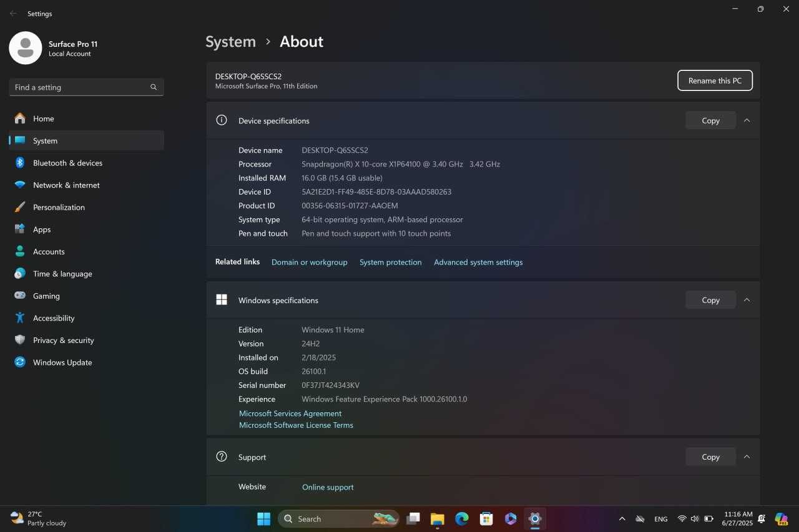
Task: Open the Apps settings section
Action: (86, 230)
